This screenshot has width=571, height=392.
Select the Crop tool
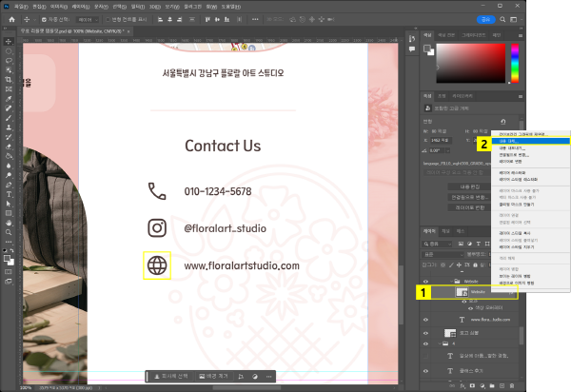[x=9, y=79]
